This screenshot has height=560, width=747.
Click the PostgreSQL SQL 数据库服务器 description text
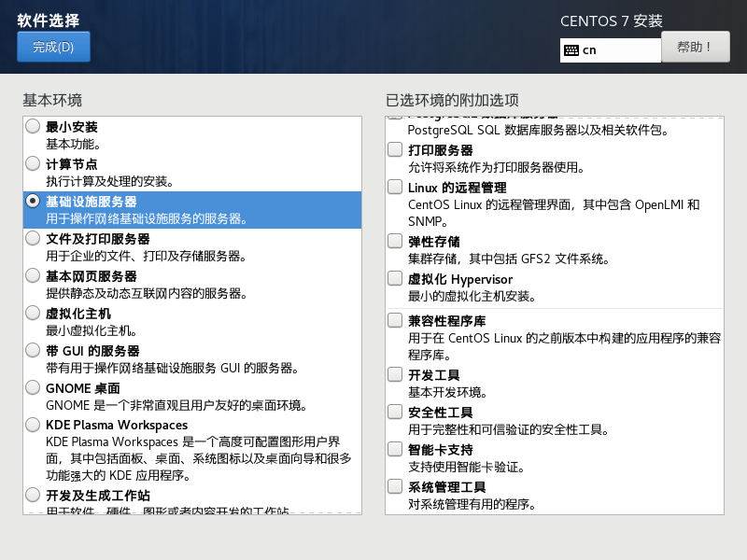pos(539,130)
